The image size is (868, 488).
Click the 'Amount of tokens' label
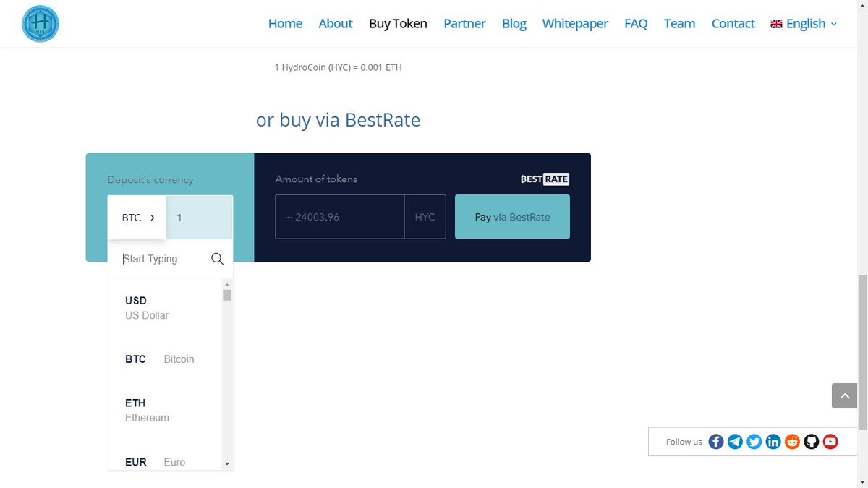(x=316, y=179)
